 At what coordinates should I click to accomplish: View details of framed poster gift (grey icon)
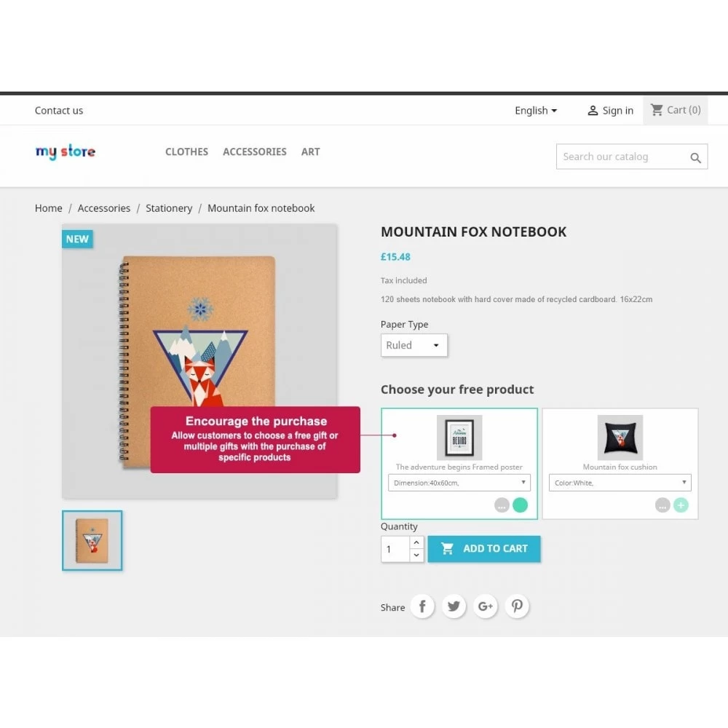(x=502, y=505)
